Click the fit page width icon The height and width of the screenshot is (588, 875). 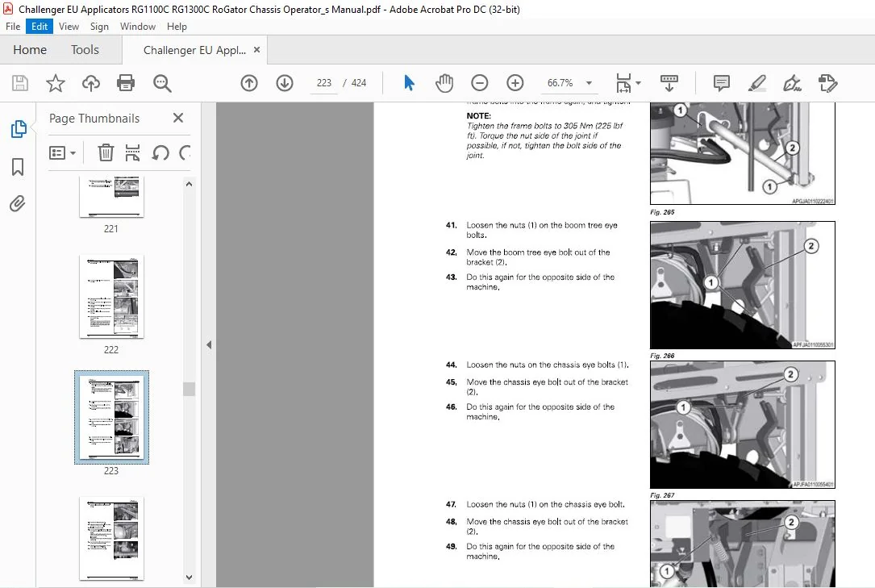(623, 83)
